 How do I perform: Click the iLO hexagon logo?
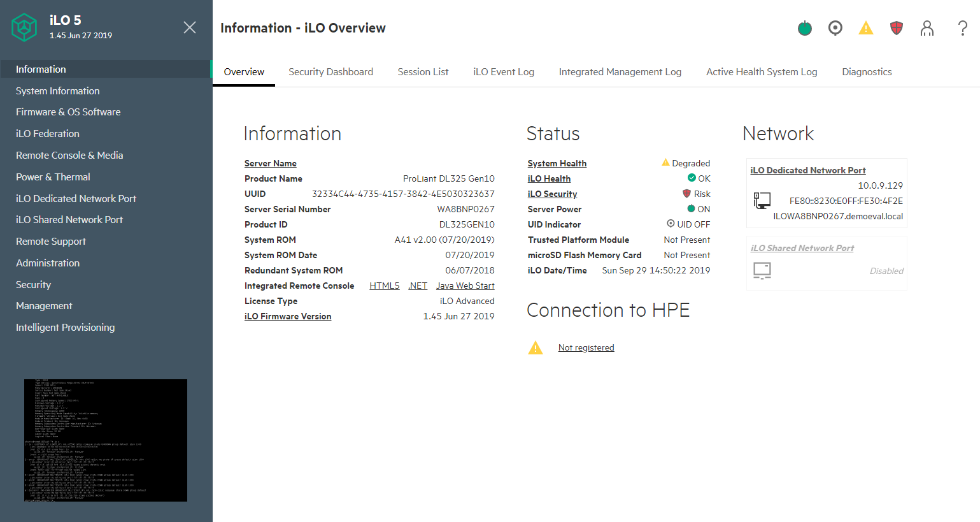tap(24, 27)
